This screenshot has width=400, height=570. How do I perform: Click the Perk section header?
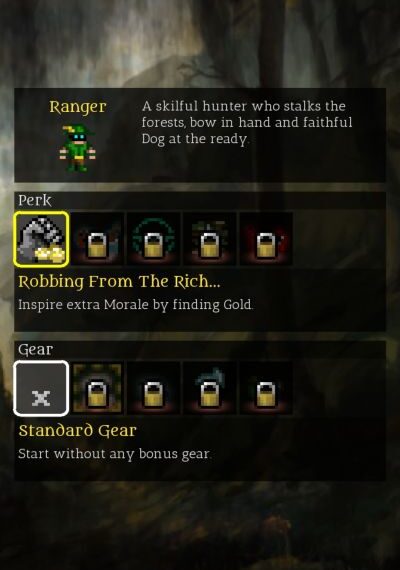point(35,200)
